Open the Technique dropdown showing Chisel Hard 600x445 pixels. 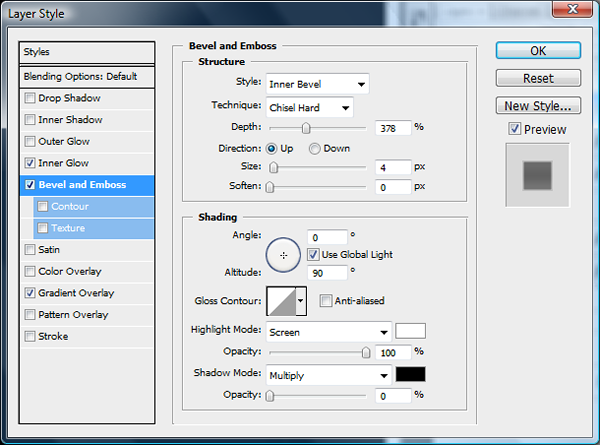(309, 106)
